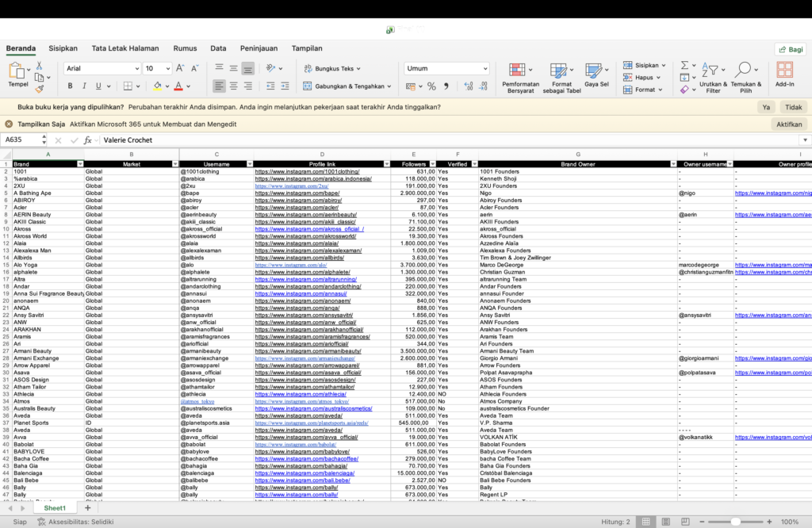Click the insert function fx icon
The width and height of the screenshot is (812, 528).
[x=88, y=140]
